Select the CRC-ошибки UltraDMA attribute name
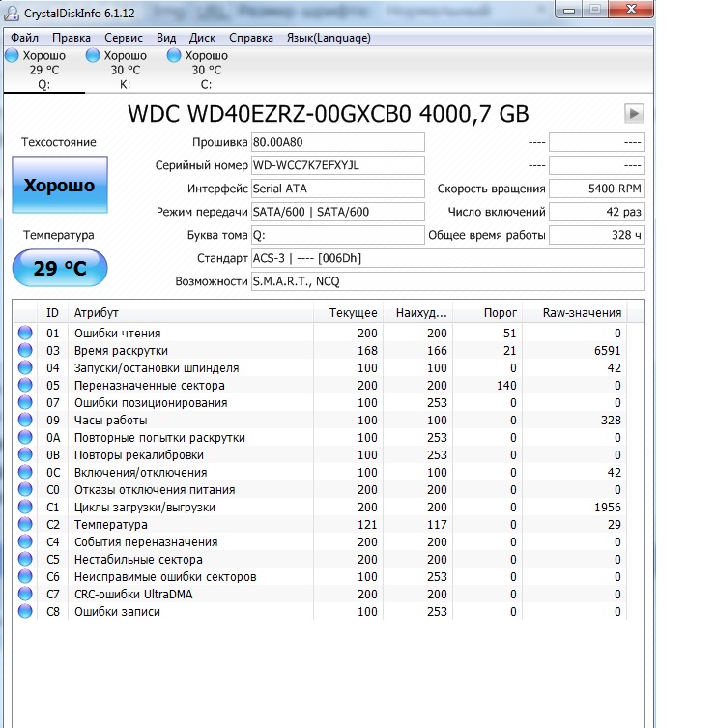The width and height of the screenshot is (716, 728). click(133, 595)
